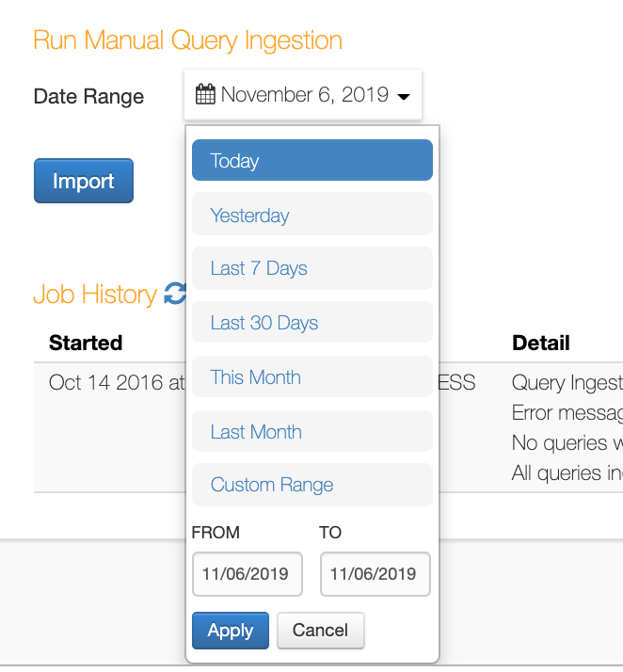This screenshot has height=672, width=623.
Task: Select the Last Month option
Action: [311, 431]
